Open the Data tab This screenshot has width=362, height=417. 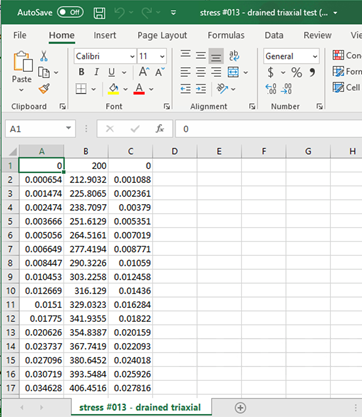coord(274,35)
